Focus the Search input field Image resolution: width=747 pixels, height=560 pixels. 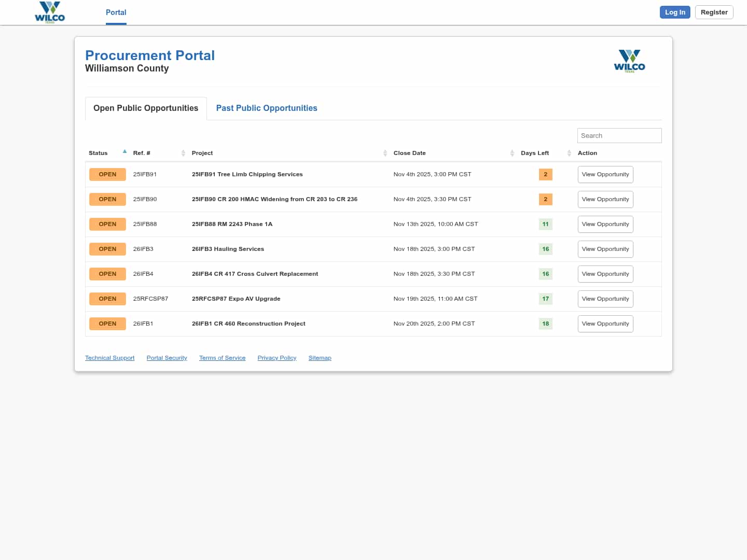[x=619, y=135]
